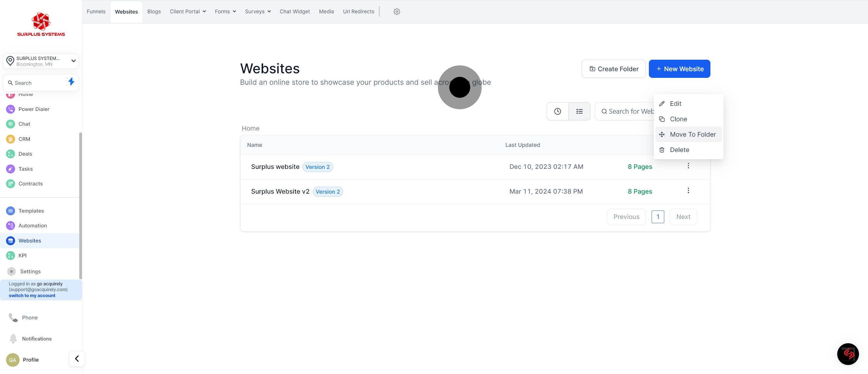Screen dimensions: 868x374
Task: Choose Clone from the context menu
Action: [678, 119]
